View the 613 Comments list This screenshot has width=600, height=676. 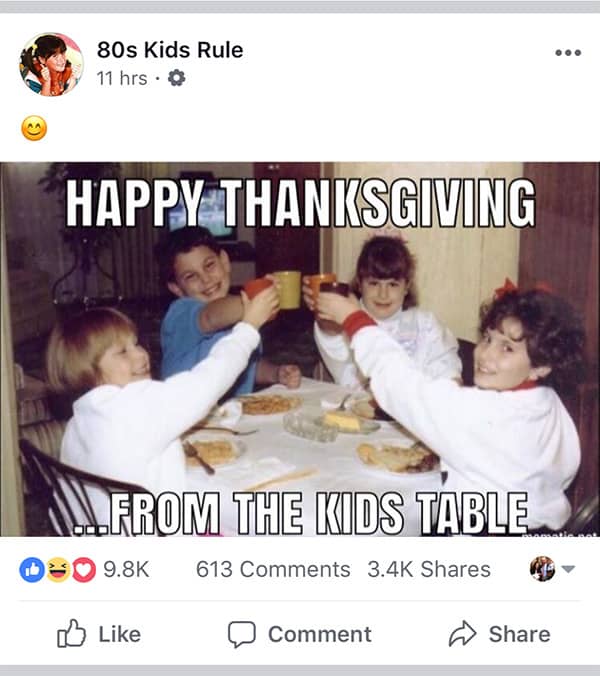pyautogui.click(x=273, y=569)
